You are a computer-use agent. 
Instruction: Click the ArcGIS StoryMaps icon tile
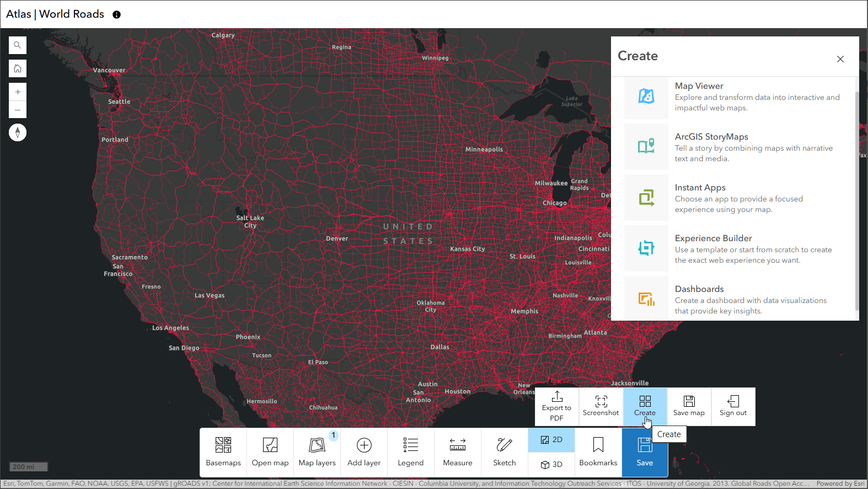[646, 147]
